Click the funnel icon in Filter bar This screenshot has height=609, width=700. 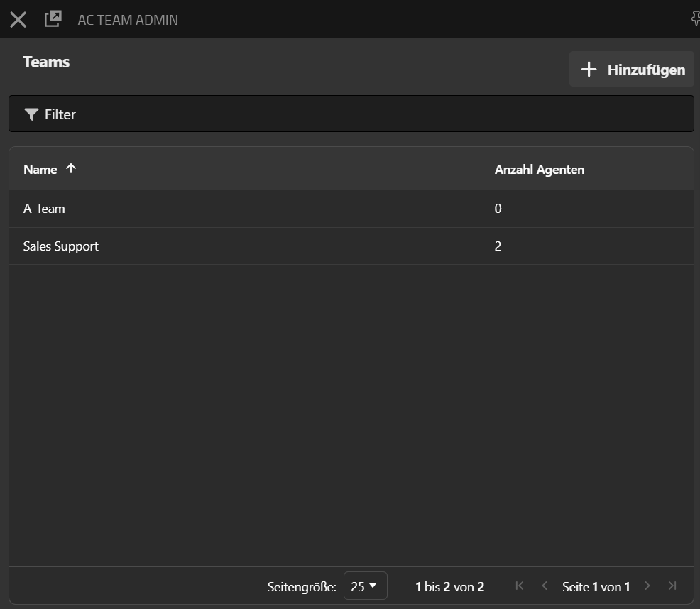(x=31, y=114)
